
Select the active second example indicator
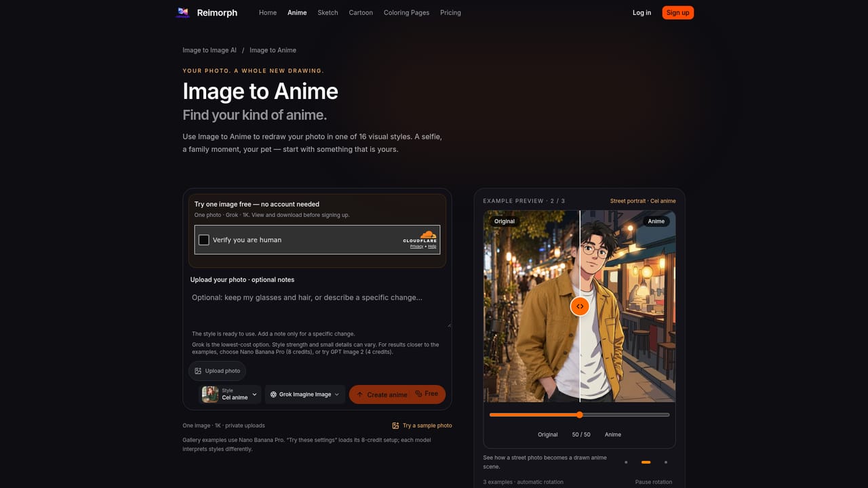[x=646, y=462]
